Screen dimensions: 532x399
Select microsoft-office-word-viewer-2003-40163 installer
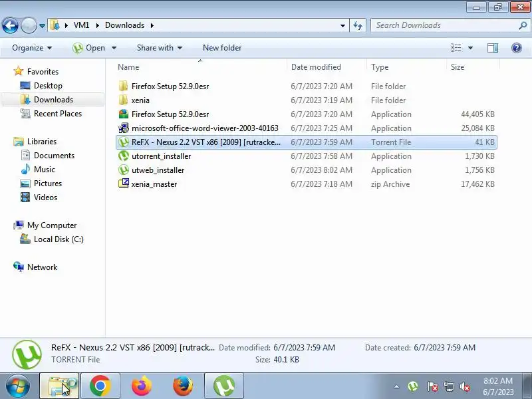click(306, 128)
